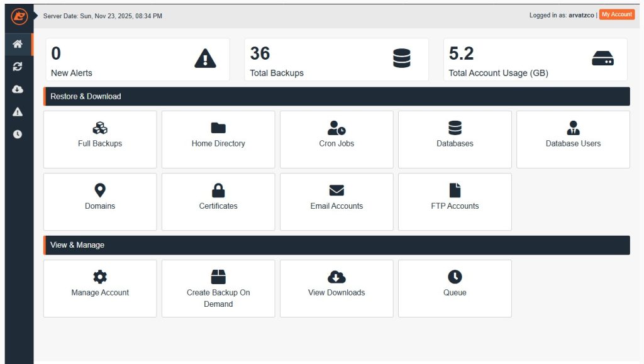The width and height of the screenshot is (644, 364).
Task: Select the Database Users icon
Action: 572,129
